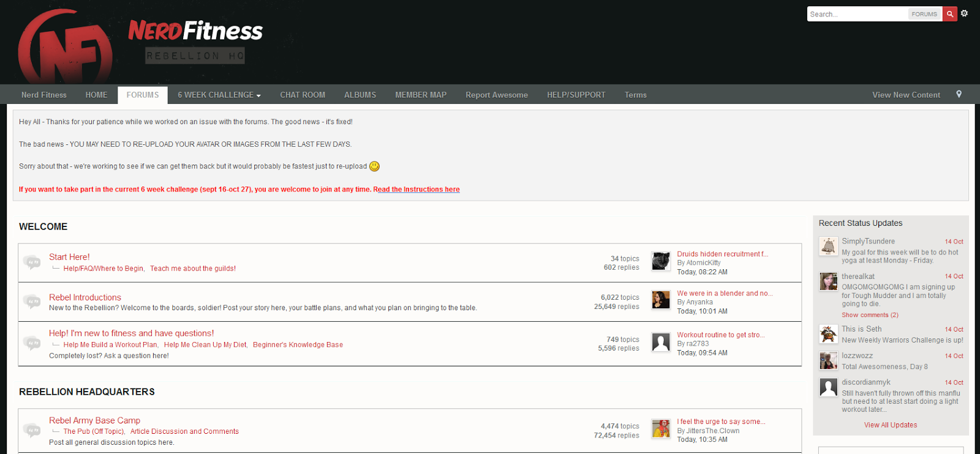Open This is Seth's name link
The width and height of the screenshot is (980, 454).
862,329
